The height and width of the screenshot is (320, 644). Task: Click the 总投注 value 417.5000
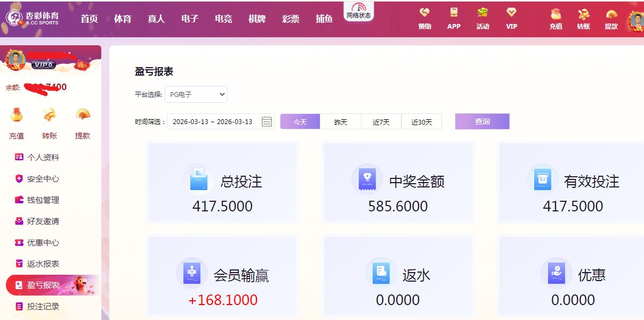(222, 207)
